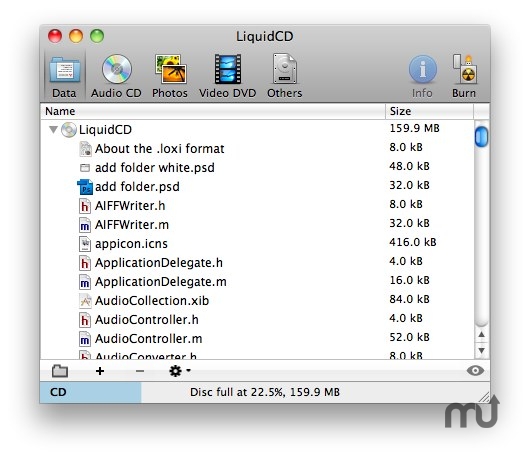Click the 416.0 kB size value
This screenshot has width=530, height=458.
pyautogui.click(x=413, y=242)
